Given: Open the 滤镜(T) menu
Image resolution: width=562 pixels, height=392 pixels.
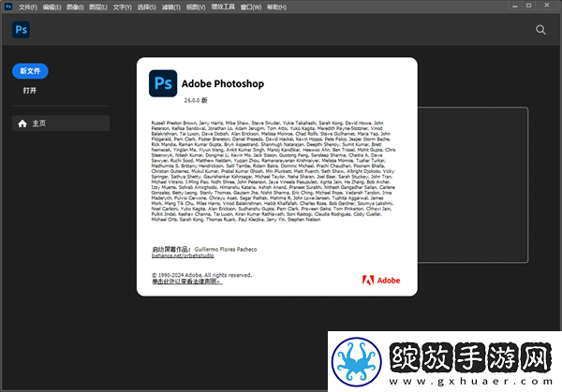Looking at the screenshot, I should click(x=171, y=7).
